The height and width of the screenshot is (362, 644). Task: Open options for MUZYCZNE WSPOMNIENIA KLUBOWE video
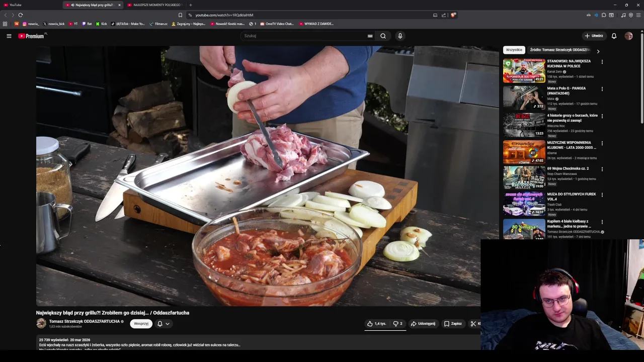602,143
